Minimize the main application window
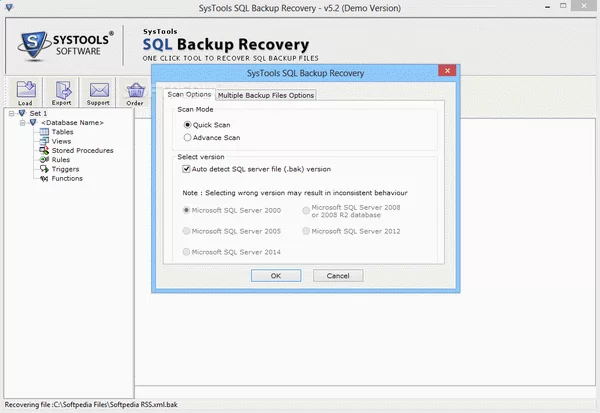The width and height of the screenshot is (600, 413). point(548,7)
